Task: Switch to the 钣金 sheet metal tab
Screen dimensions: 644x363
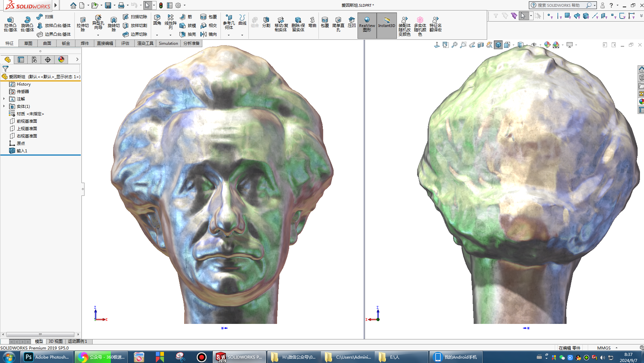Action: click(x=66, y=43)
